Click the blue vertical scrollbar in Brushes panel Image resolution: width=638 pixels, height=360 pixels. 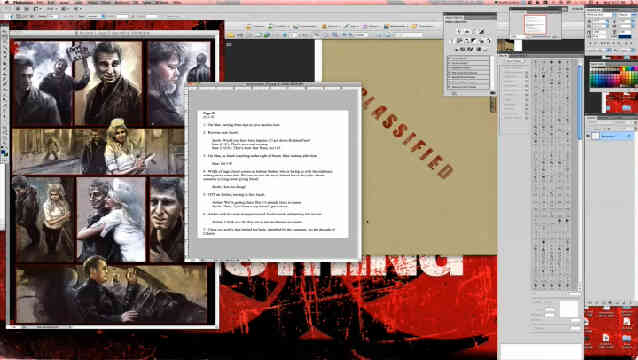click(580, 102)
